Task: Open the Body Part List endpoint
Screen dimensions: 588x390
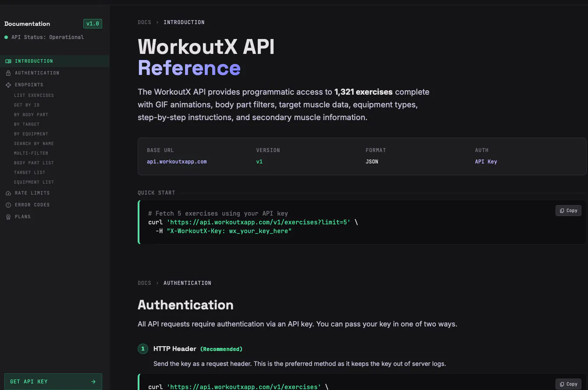Action: pos(34,163)
